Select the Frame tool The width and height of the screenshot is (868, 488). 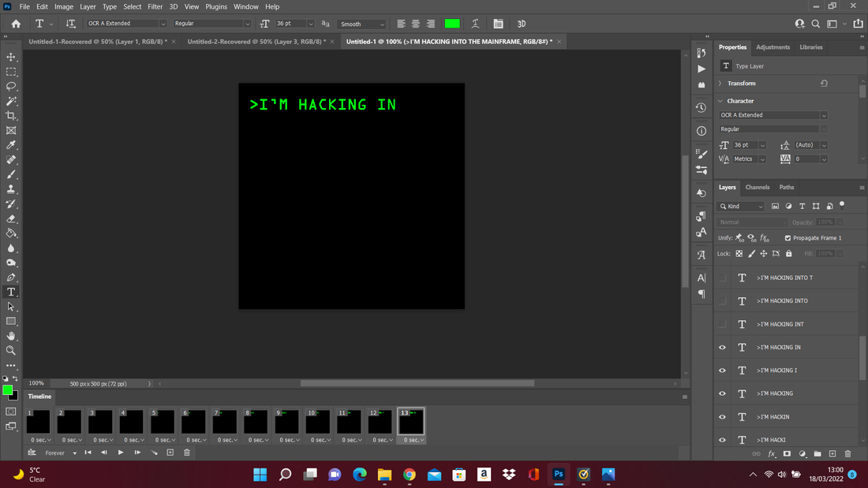tap(11, 131)
